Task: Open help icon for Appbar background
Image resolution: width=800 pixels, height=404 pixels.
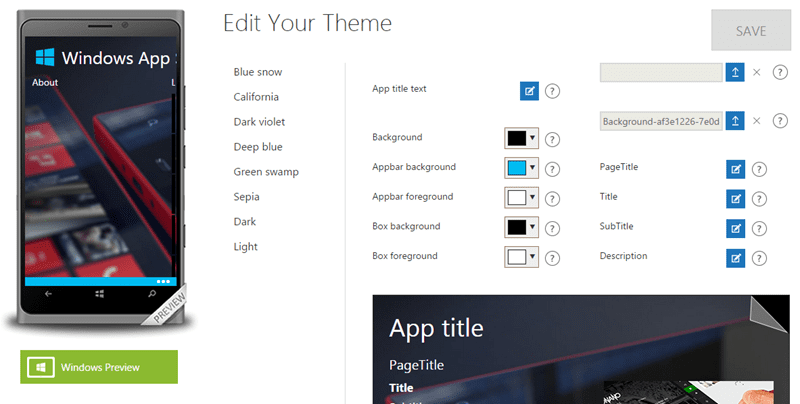Action: click(x=552, y=169)
